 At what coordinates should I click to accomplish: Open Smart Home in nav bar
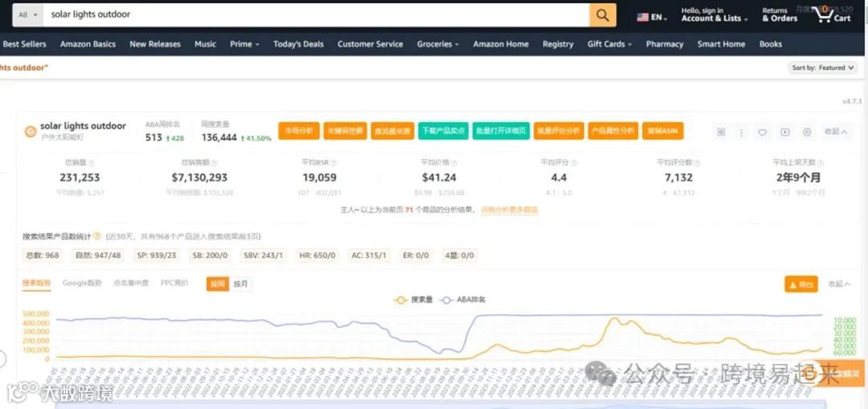[721, 44]
